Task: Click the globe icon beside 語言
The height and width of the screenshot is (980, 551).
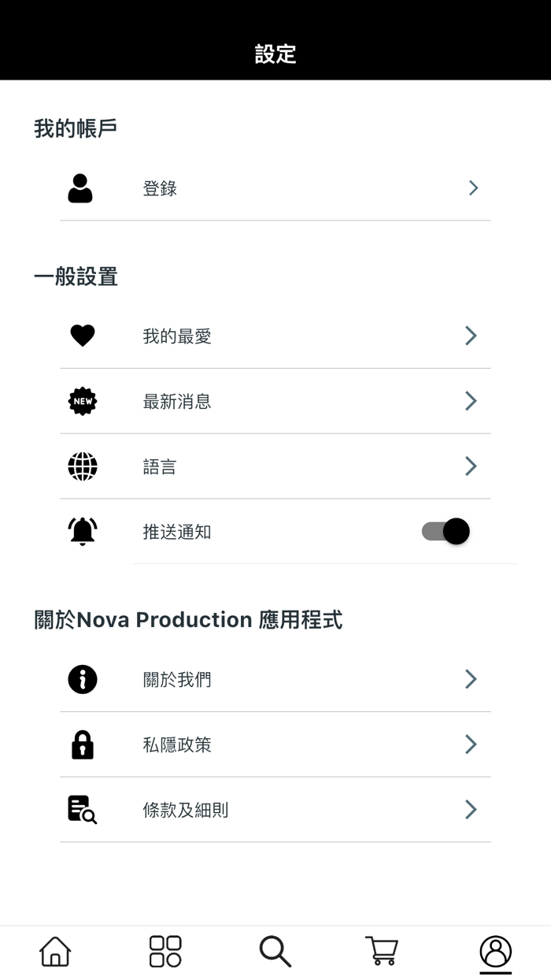Action: point(82,466)
